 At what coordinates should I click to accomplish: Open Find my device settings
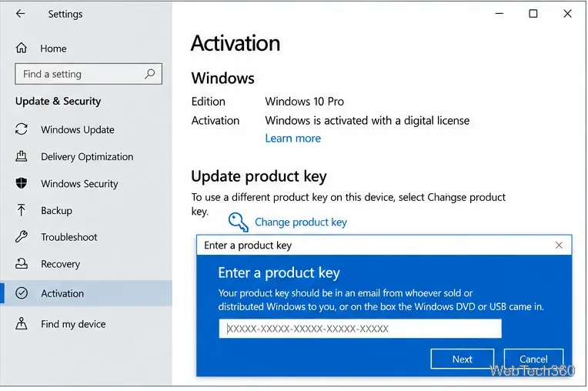click(x=73, y=324)
